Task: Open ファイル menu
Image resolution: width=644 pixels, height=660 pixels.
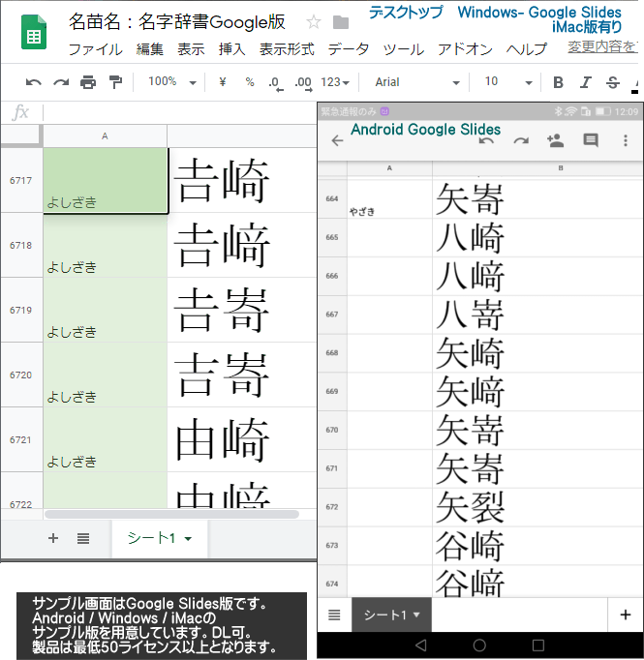Action: click(95, 49)
